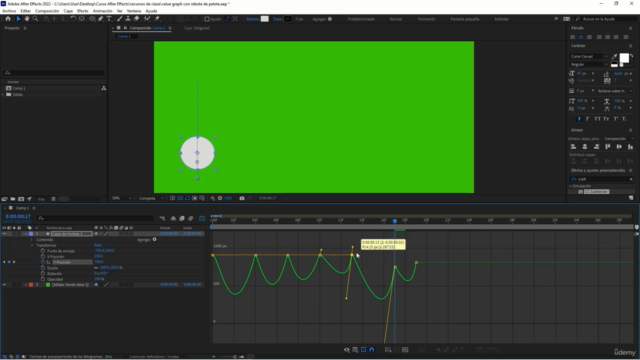The image size is (640, 360).
Task: Open Editar menu
Action: tap(26, 11)
